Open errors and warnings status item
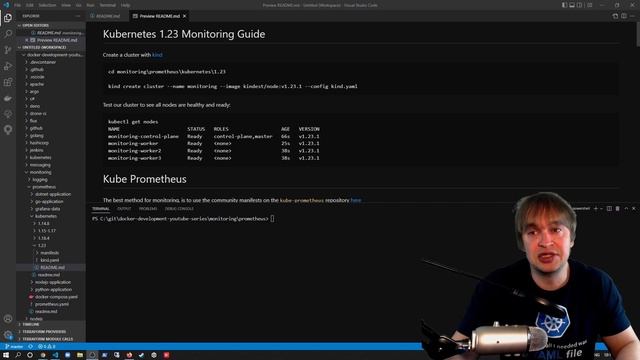This screenshot has height=360, width=640. click(46, 347)
